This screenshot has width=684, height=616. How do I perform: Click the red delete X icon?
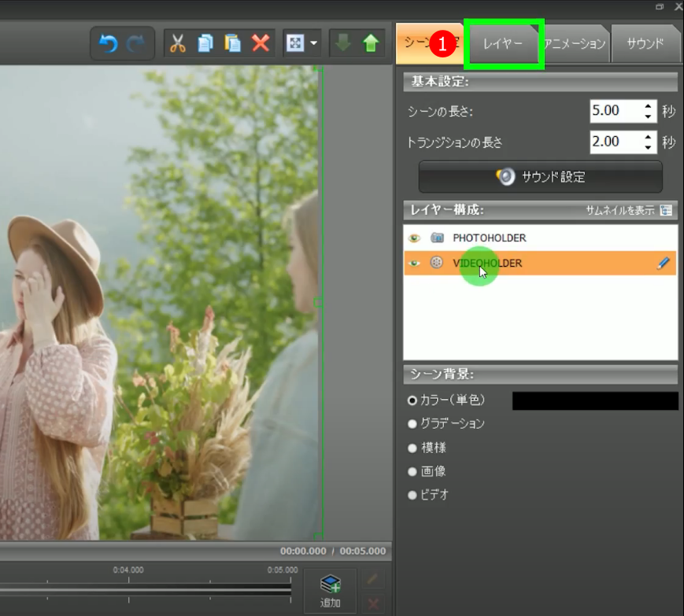tap(261, 43)
